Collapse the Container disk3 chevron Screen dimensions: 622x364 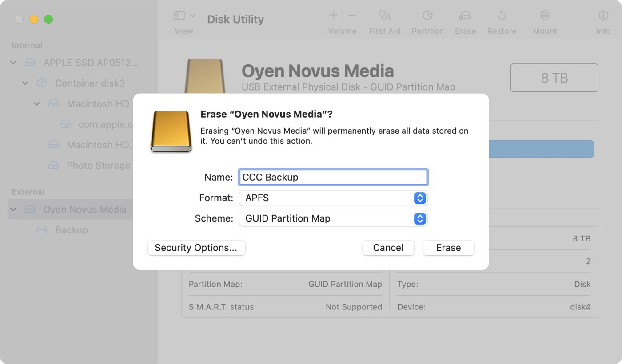(25, 83)
